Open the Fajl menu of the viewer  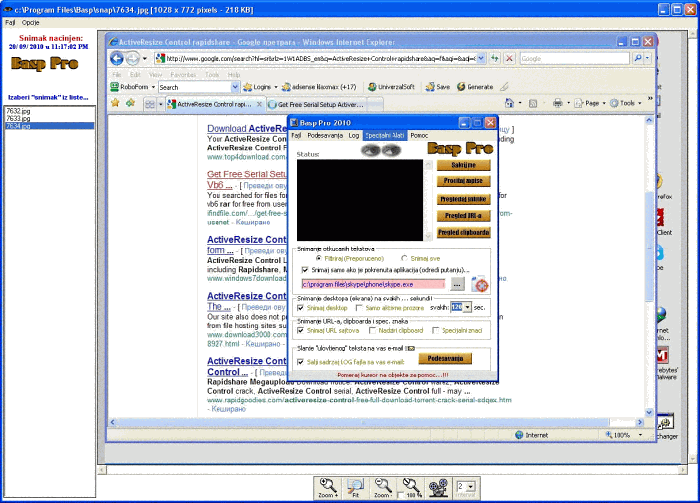click(10, 21)
